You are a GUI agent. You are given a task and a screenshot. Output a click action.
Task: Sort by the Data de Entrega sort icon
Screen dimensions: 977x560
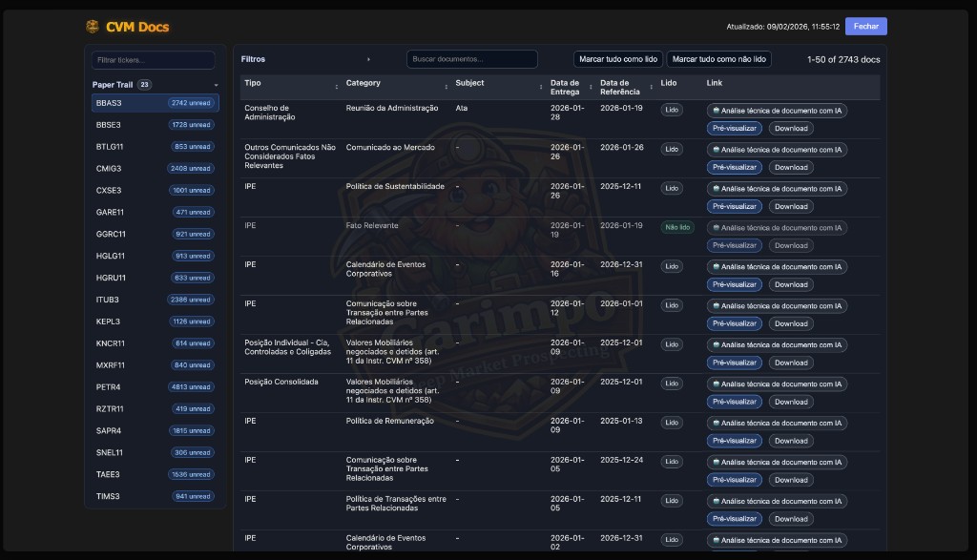[591, 87]
